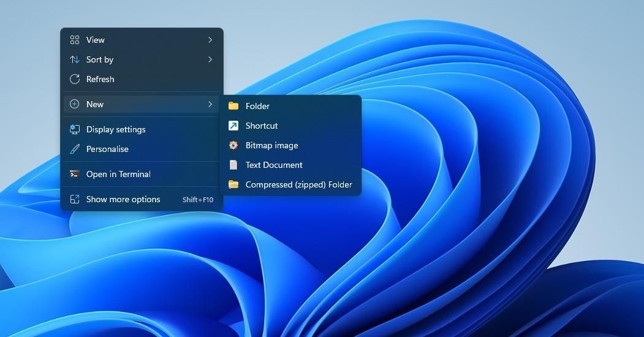Screen dimensions: 644x337
Task: Expand the New submenu chevron
Action: click(x=210, y=104)
